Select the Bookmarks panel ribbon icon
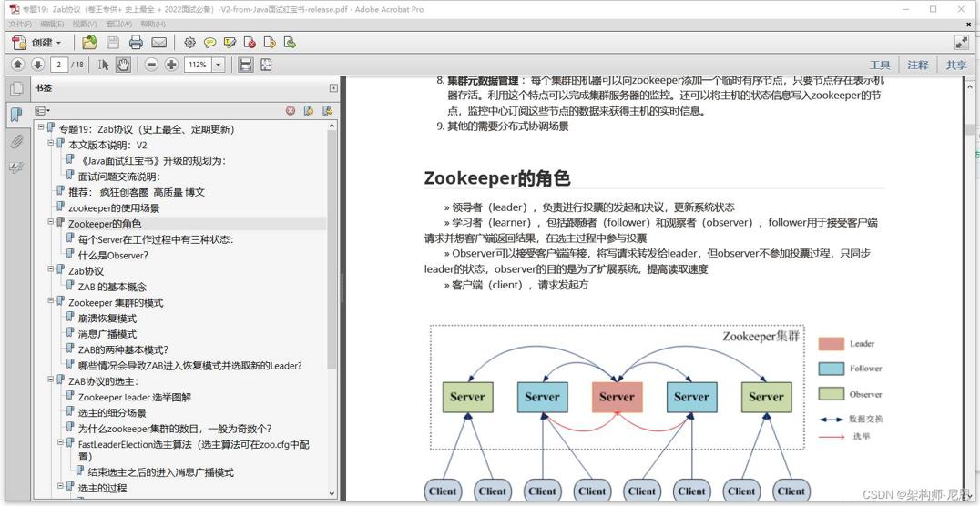The width and height of the screenshot is (980, 506). pos(16,115)
